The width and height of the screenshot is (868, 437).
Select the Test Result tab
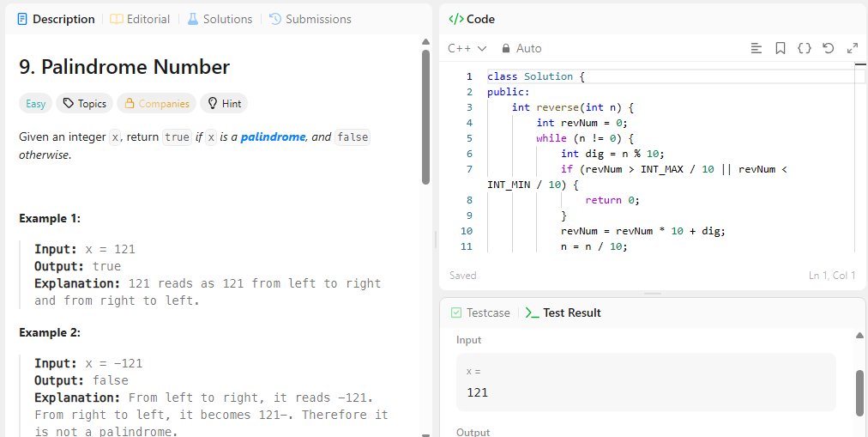pyautogui.click(x=563, y=313)
